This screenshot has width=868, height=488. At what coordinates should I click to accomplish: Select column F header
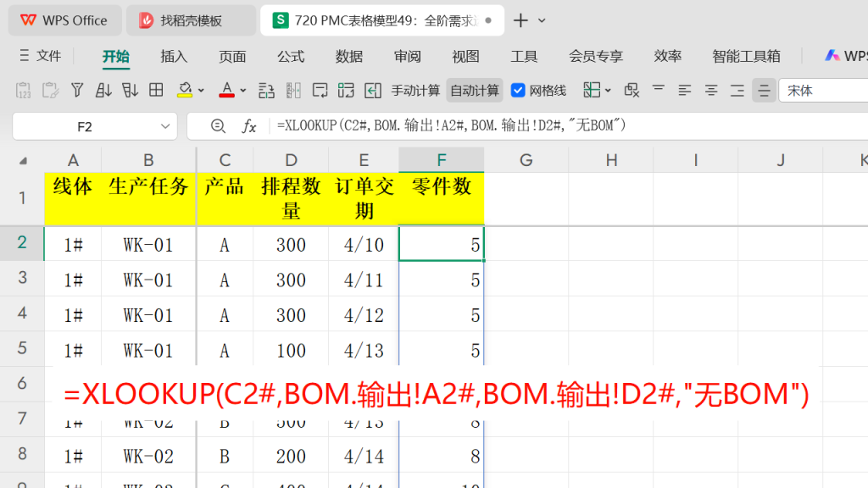click(x=441, y=160)
